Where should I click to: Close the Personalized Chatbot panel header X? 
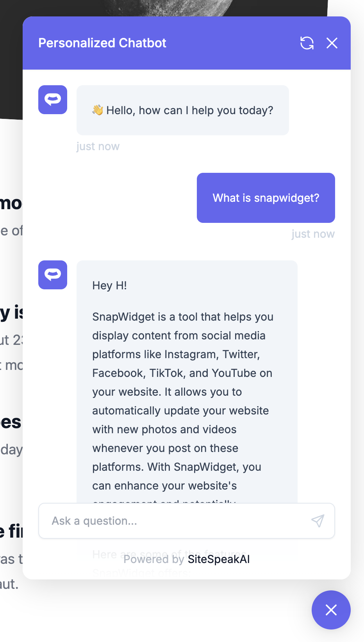click(332, 43)
